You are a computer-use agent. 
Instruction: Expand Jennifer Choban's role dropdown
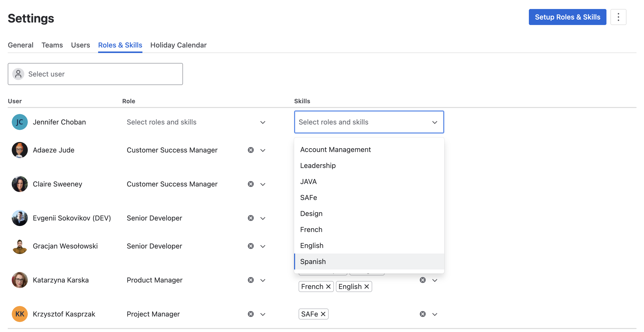263,122
